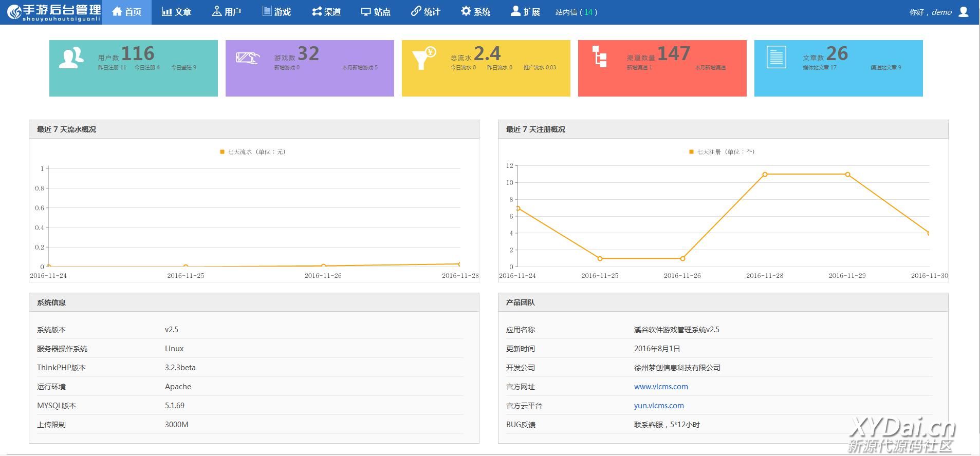The image size is (980, 456).
Task: Toggle the 七天流水 legend series
Action: coord(252,152)
